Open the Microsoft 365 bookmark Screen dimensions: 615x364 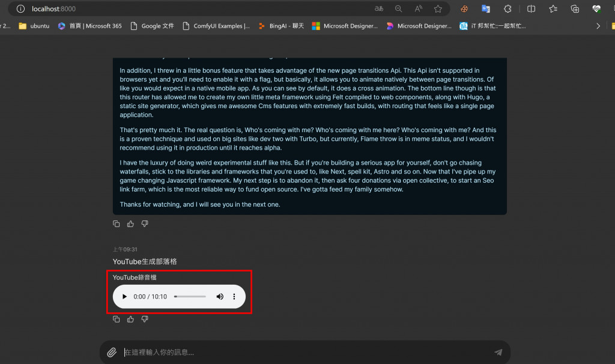90,26
